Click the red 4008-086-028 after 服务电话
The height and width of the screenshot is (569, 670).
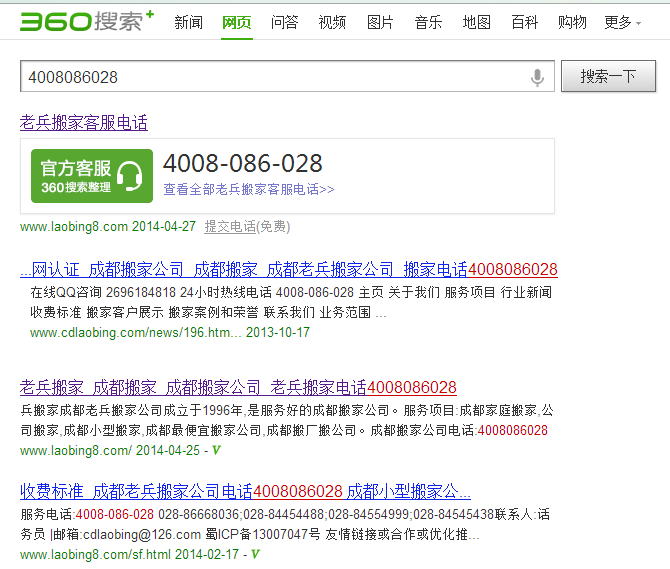pyautogui.click(x=115, y=514)
